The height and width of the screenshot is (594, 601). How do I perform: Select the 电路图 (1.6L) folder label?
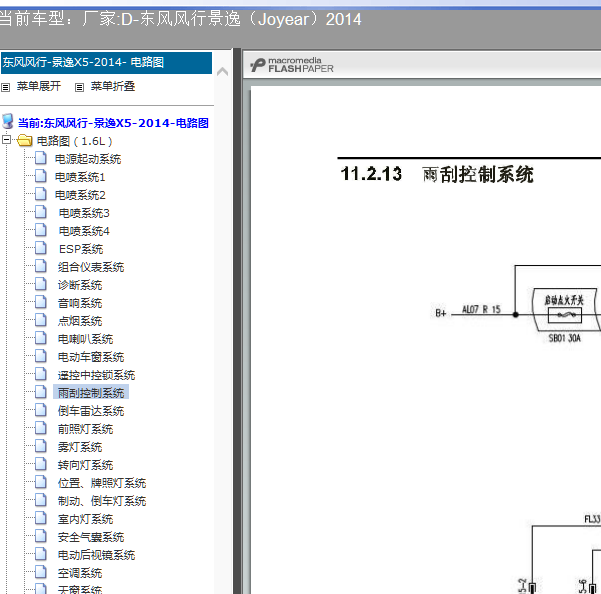[74, 141]
